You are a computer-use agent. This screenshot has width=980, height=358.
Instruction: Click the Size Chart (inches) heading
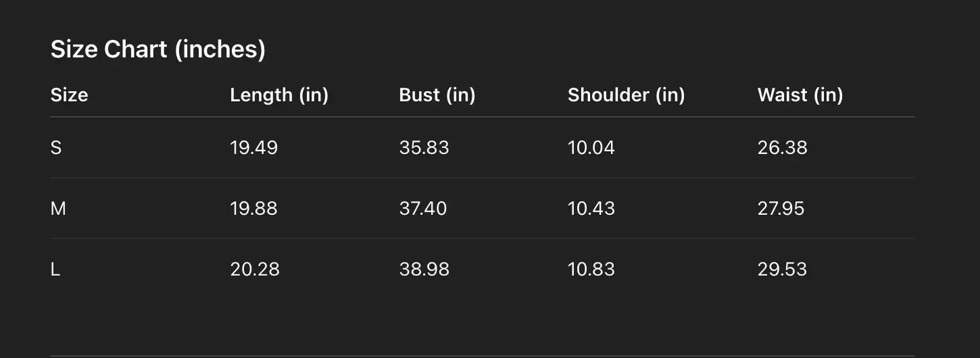[158, 49]
